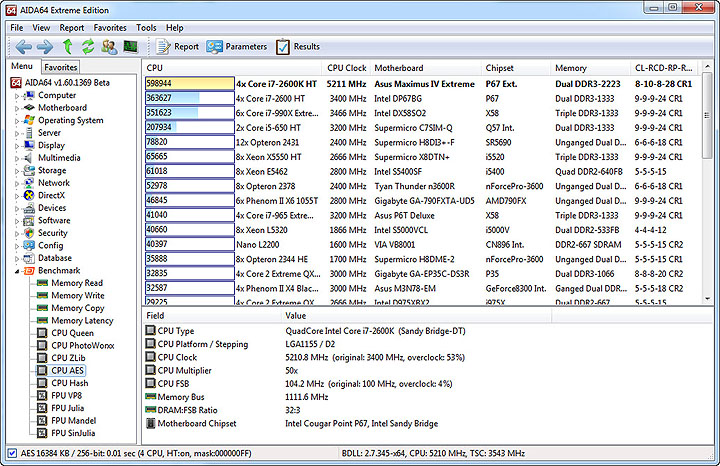Viewport: 720px width, 466px height.
Task: Sort by Motherboard column header
Action: tap(426, 68)
